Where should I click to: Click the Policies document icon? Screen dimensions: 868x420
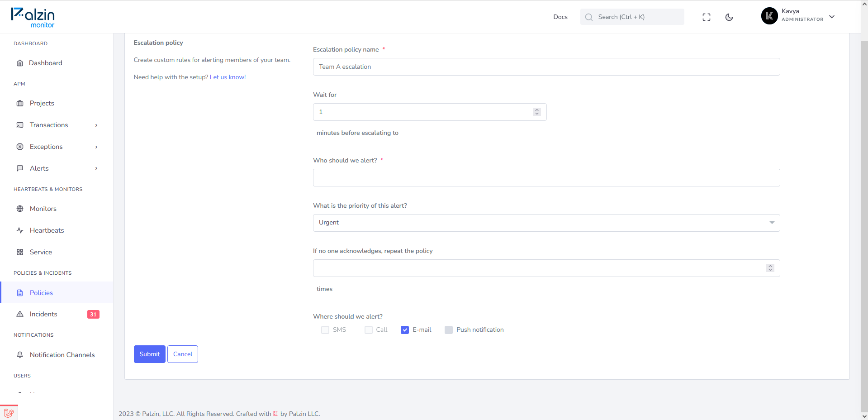[x=20, y=293]
